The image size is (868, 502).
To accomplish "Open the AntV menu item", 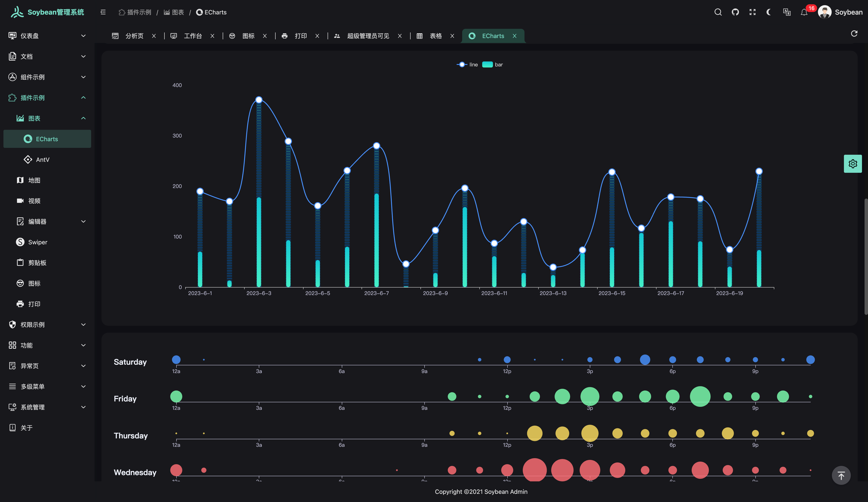I will (43, 160).
